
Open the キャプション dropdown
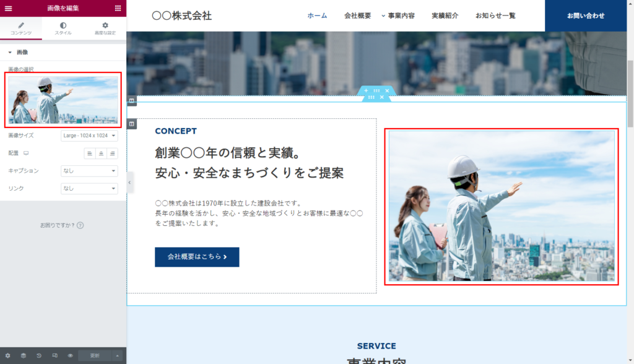coord(89,171)
